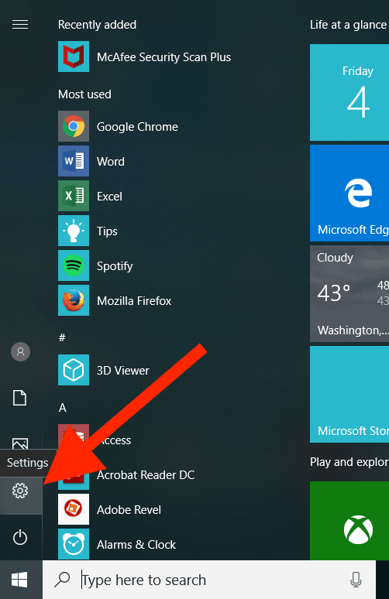Click the # letter group header
This screenshot has height=599, width=389.
point(62,337)
